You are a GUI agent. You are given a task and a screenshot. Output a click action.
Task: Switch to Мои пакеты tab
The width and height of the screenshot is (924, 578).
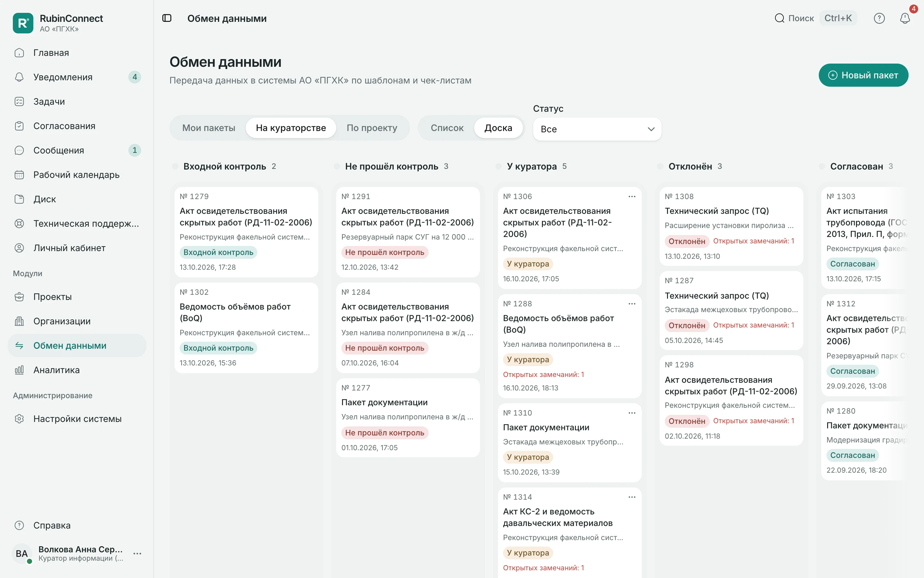(x=209, y=128)
